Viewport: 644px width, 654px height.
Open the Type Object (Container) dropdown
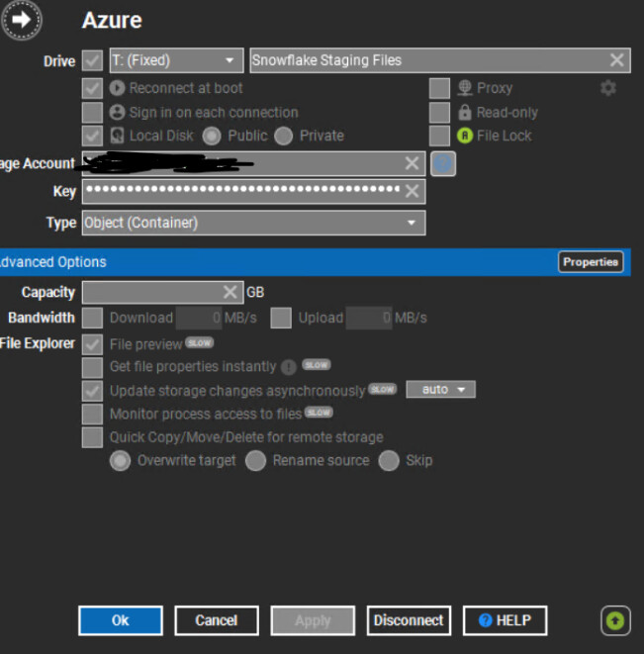pos(253,223)
